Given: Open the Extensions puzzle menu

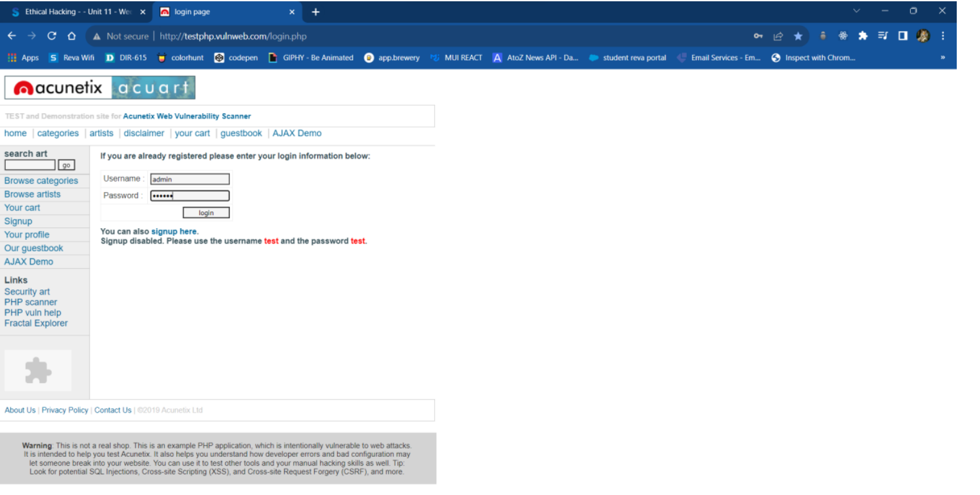Looking at the screenshot, I should (862, 36).
